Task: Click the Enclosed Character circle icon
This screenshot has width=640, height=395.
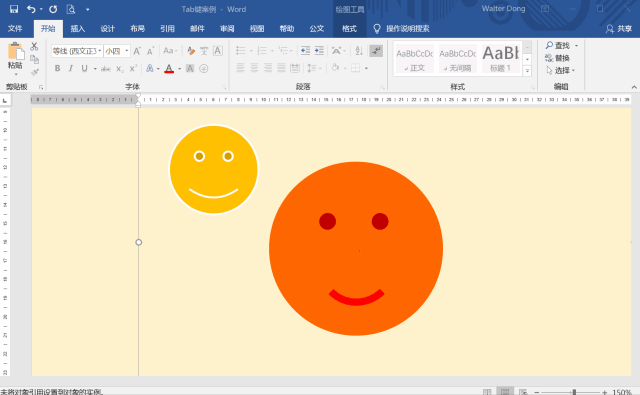Action: click(204, 69)
